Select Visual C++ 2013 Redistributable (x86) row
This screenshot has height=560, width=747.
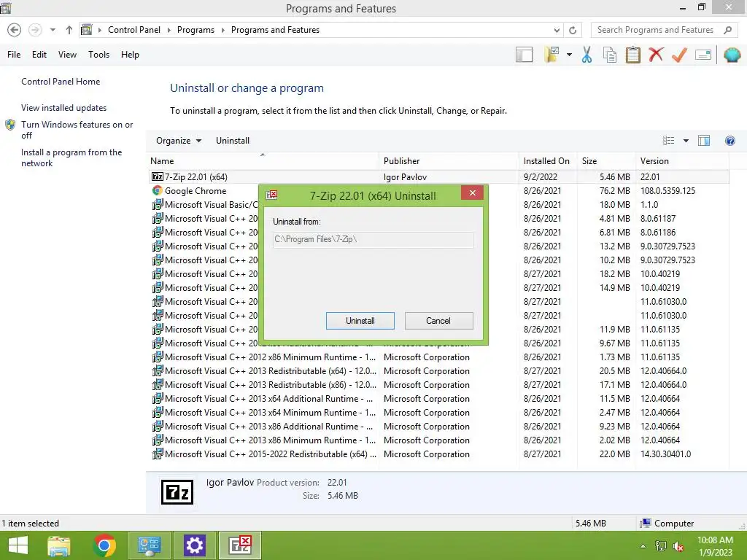[438, 385]
